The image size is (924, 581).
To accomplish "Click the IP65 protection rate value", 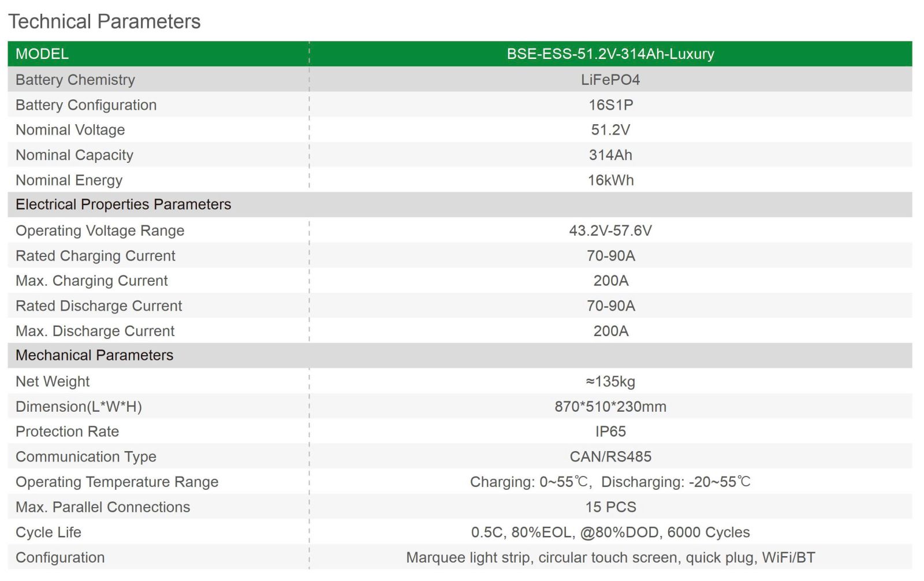I will pos(610,431).
